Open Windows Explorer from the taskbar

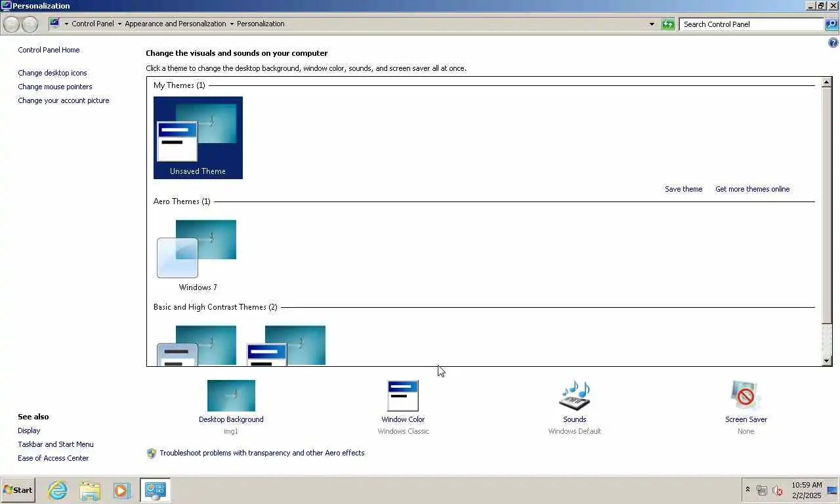click(90, 490)
